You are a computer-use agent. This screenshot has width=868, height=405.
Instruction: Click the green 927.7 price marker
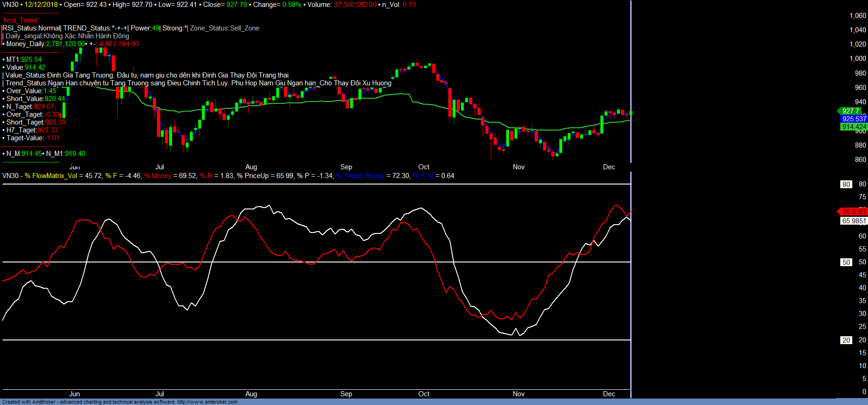850,111
